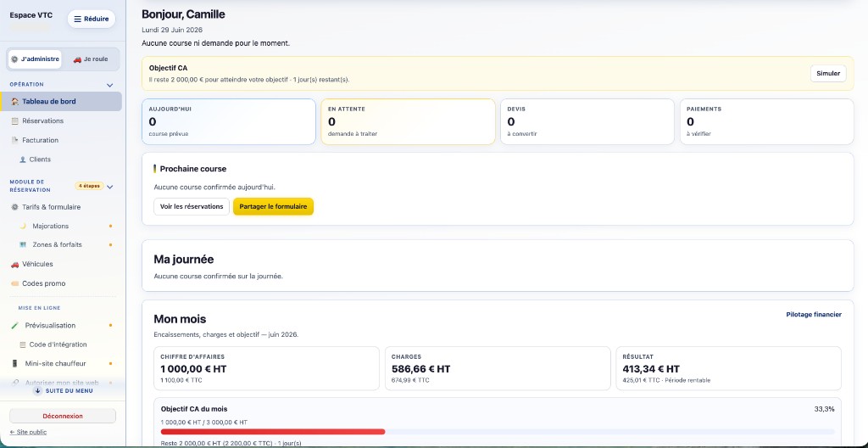This screenshot has height=448, width=868.
Task: Click the house icon beside Tableau de bord
Action: coord(15,102)
